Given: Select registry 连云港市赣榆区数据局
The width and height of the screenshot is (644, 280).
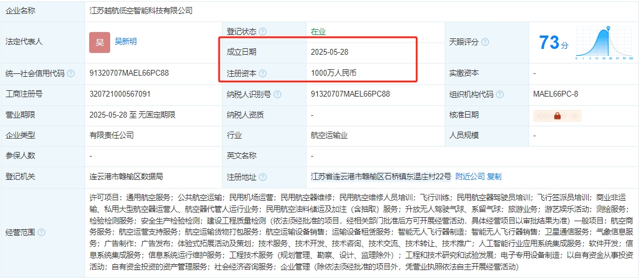Looking at the screenshot, I should (x=126, y=177).
